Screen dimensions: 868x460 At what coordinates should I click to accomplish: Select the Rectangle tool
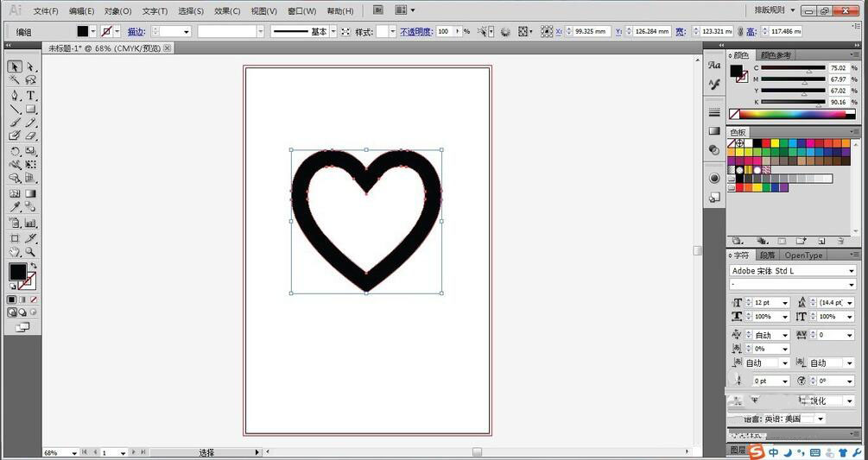click(x=30, y=109)
